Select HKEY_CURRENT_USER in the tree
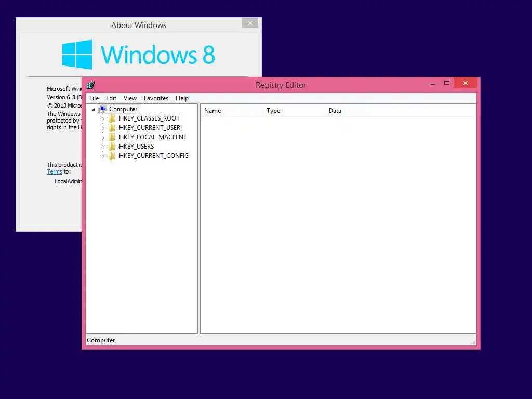Screen dimensions: 532x399 (150, 128)
